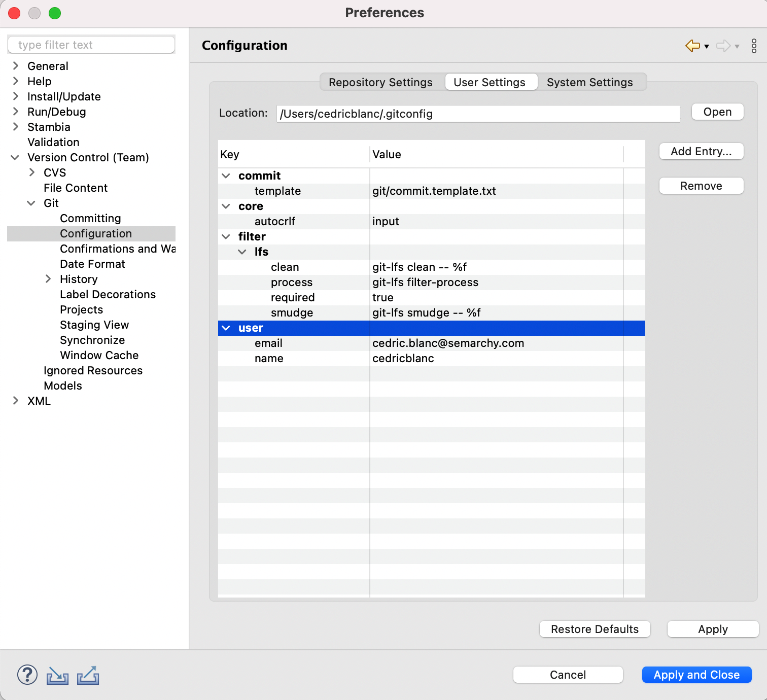Switch to the Repository Settings tab
The image size is (767, 700).
click(x=380, y=82)
